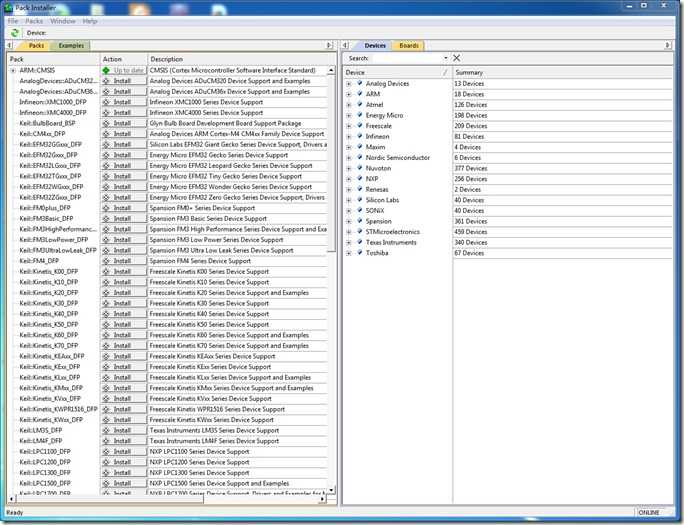The height and width of the screenshot is (525, 684).
Task: Open the Help menu
Action: click(90, 21)
